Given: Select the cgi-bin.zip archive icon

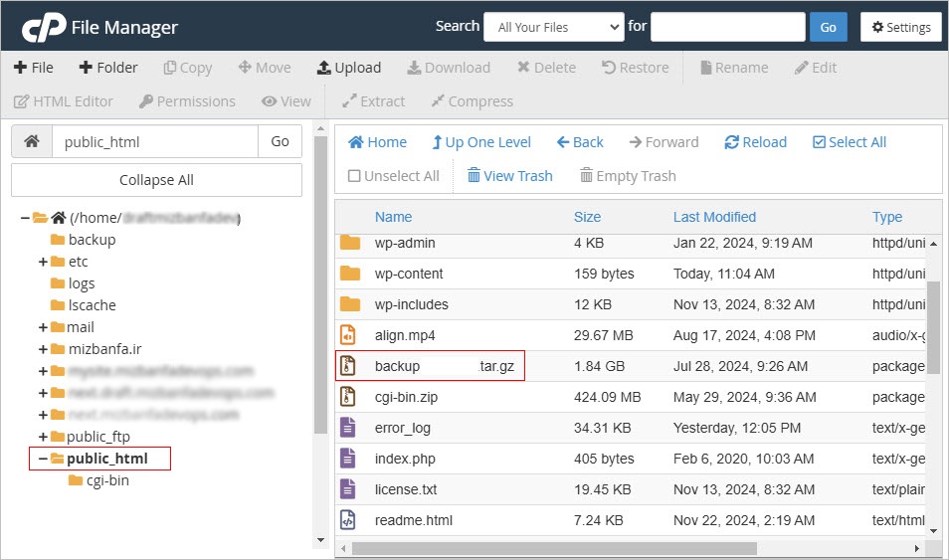Looking at the screenshot, I should (348, 397).
